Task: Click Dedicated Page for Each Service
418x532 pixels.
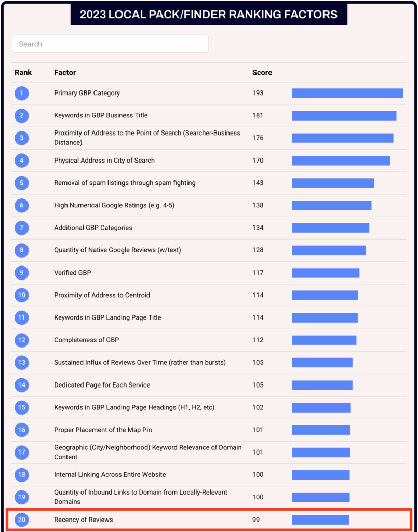Action: (x=102, y=385)
